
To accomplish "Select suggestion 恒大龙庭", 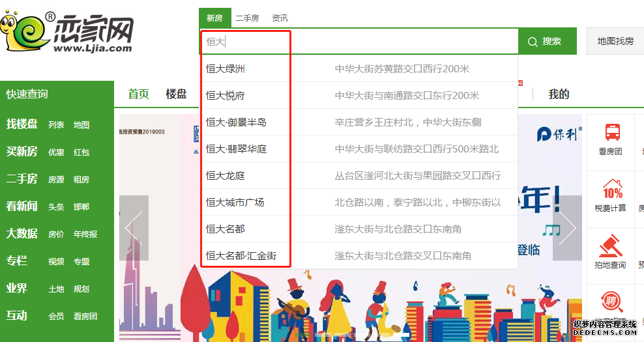I will 225,176.
